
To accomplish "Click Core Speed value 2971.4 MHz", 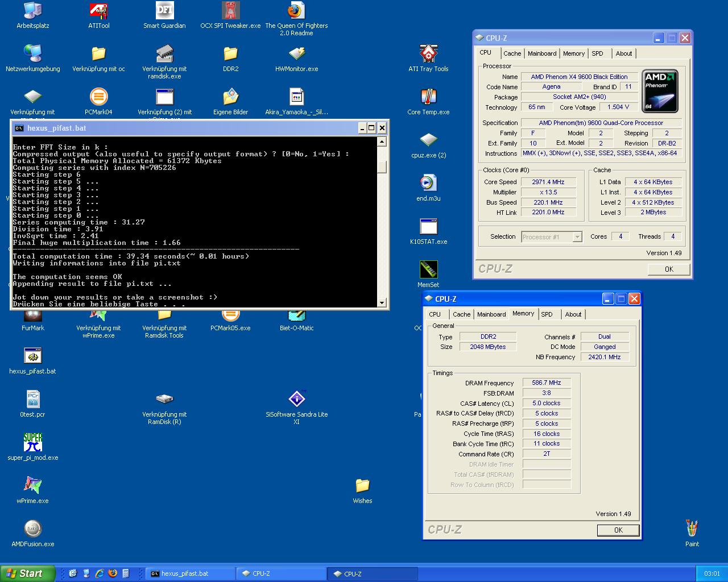I will click(548, 182).
